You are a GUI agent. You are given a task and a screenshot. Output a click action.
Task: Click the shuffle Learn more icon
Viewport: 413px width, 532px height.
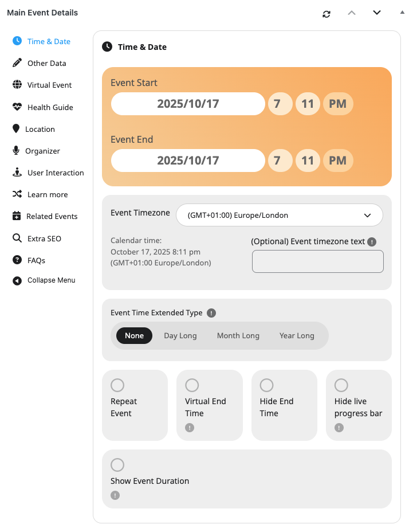point(17,194)
